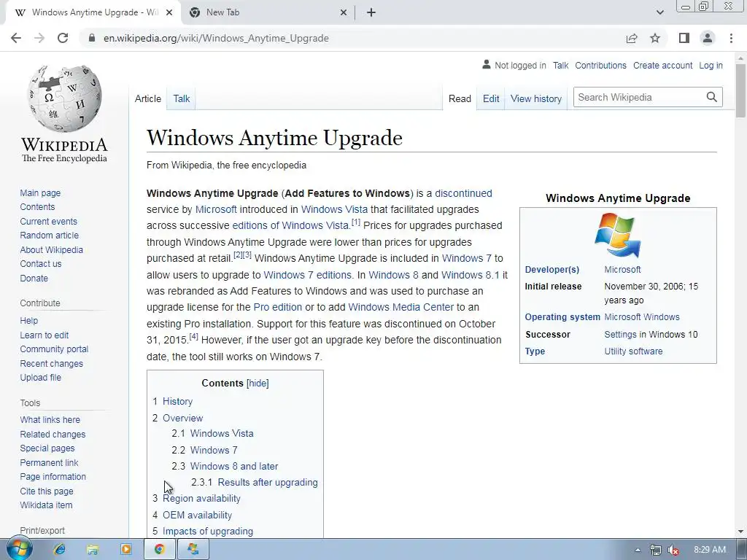Viewport: 747px width, 560px height.
Task: Open Recent changes in sidebar
Action: [52, 363]
